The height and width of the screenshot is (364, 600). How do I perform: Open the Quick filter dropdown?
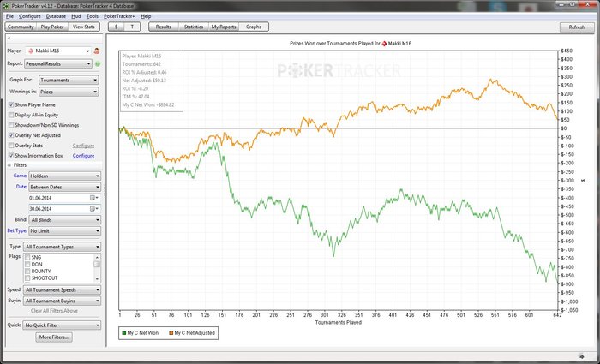point(62,325)
